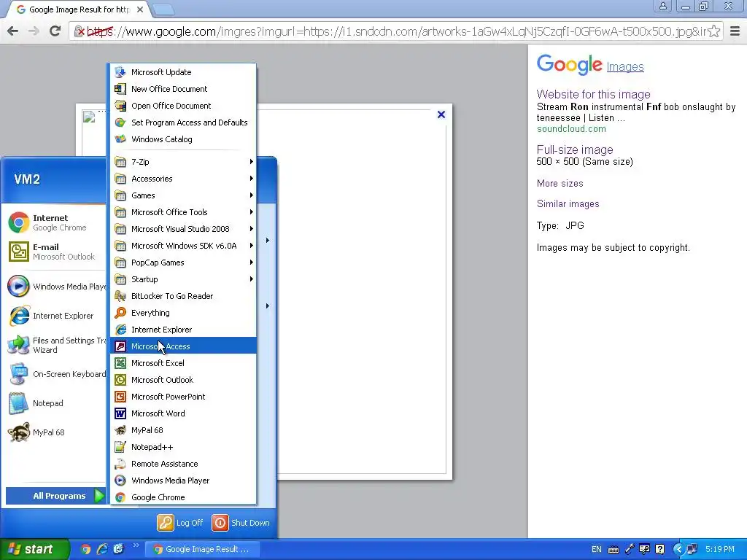Open pinned Internet Google Chrome entry
The width and height of the screenshot is (747, 560).
click(x=55, y=222)
